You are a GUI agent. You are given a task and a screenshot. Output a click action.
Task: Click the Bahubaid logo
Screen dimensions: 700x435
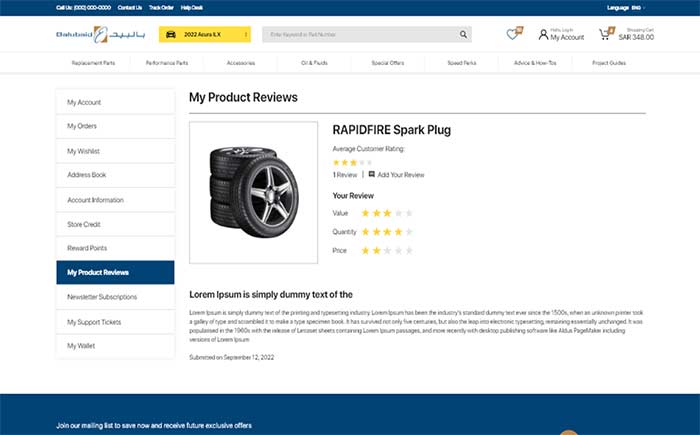click(x=100, y=34)
